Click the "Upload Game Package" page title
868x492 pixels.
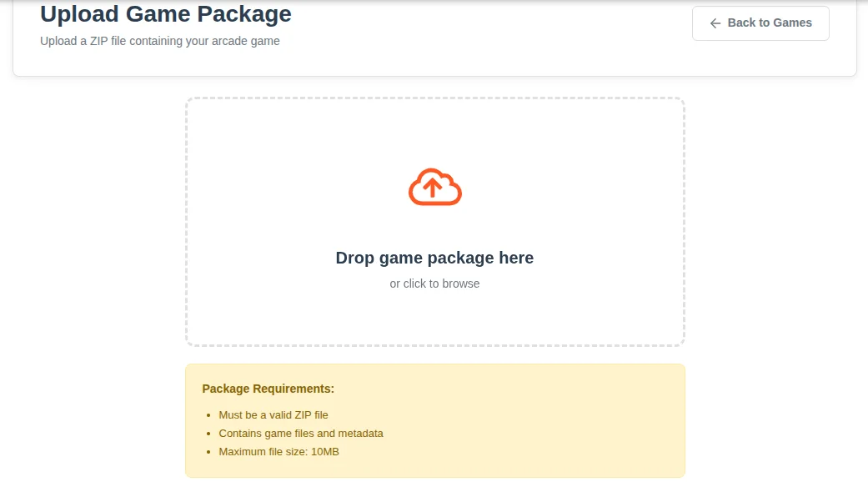pyautogui.click(x=166, y=14)
